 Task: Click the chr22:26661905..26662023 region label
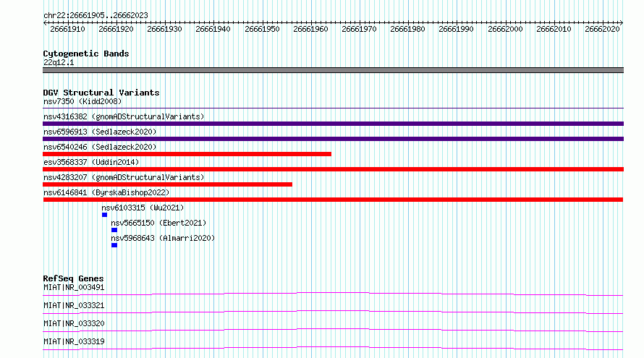coord(96,15)
